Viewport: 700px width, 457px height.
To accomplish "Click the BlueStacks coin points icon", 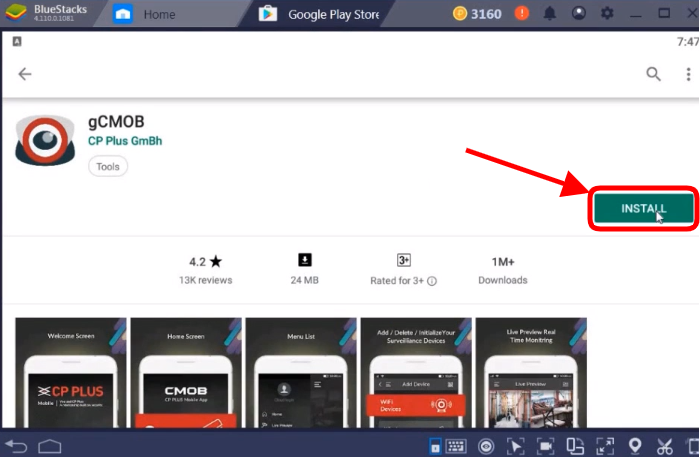I will click(x=460, y=13).
